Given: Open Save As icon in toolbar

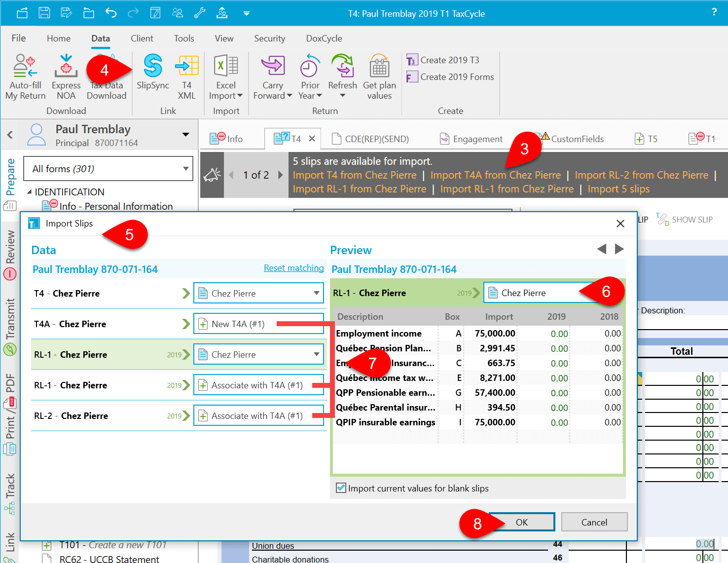Looking at the screenshot, I should pos(67,13).
